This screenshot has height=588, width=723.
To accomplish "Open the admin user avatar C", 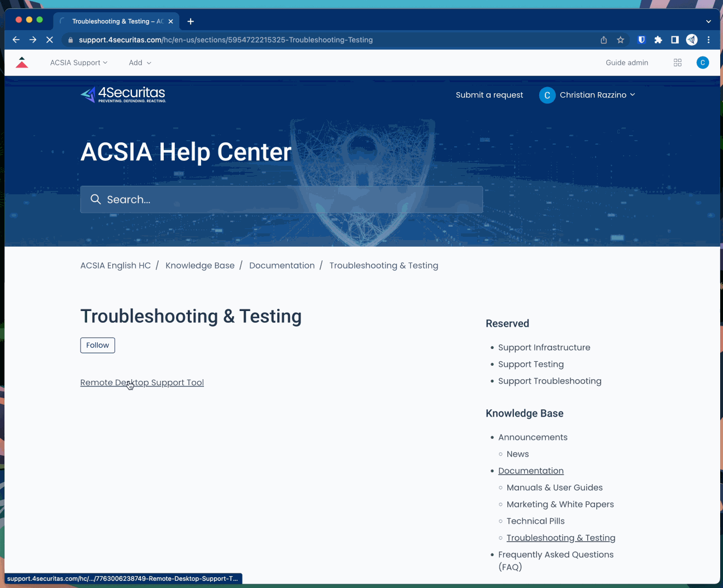I will (x=703, y=63).
